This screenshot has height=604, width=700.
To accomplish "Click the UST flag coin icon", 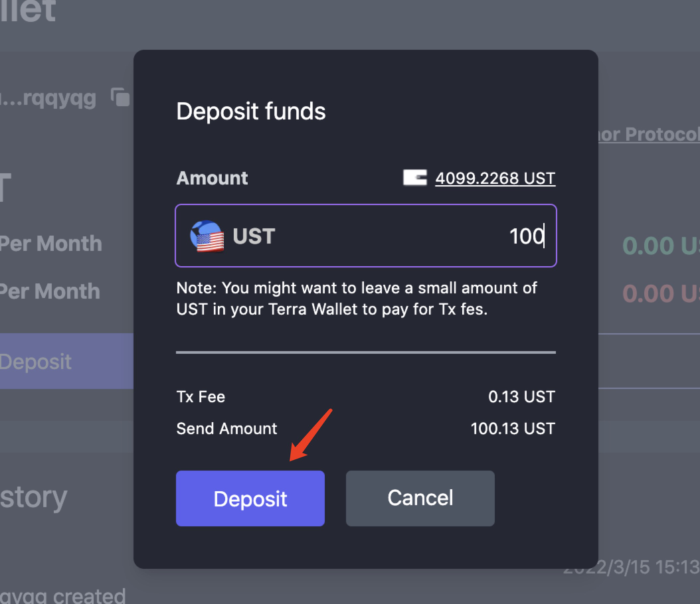I will 207,236.
